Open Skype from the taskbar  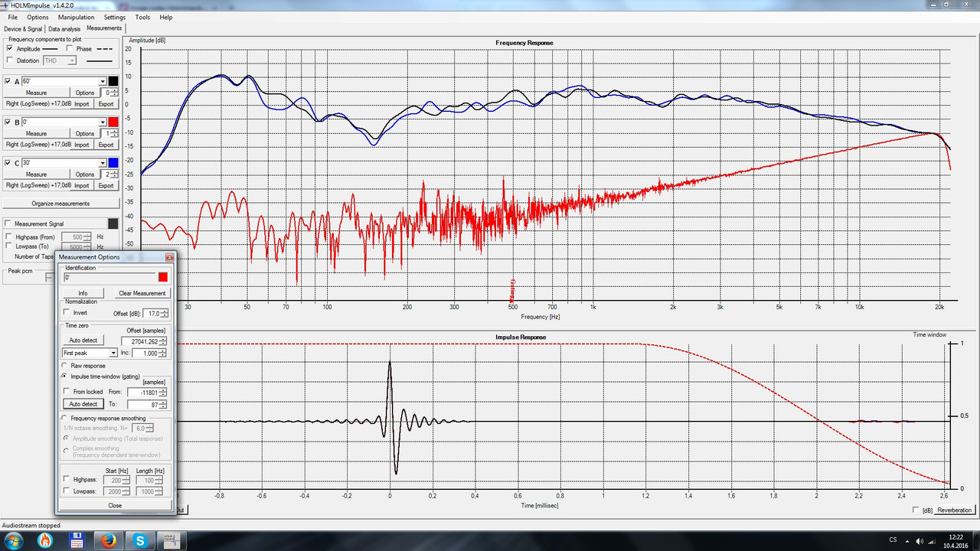click(x=140, y=540)
